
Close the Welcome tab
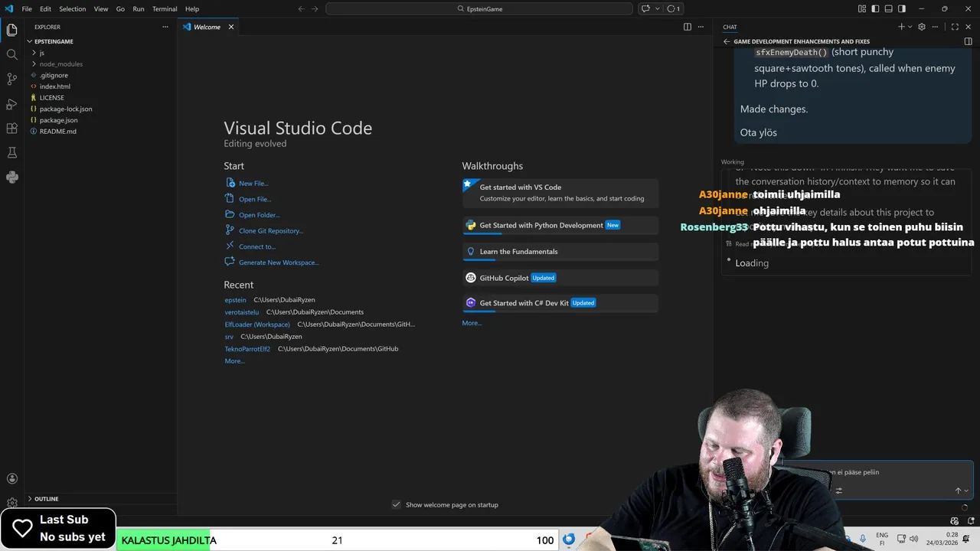click(x=231, y=27)
